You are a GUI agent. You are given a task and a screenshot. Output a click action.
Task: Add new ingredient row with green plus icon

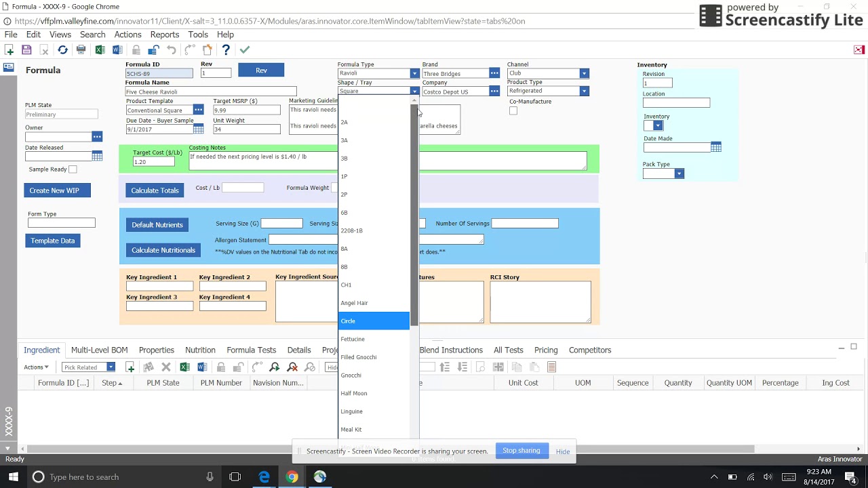130,367
